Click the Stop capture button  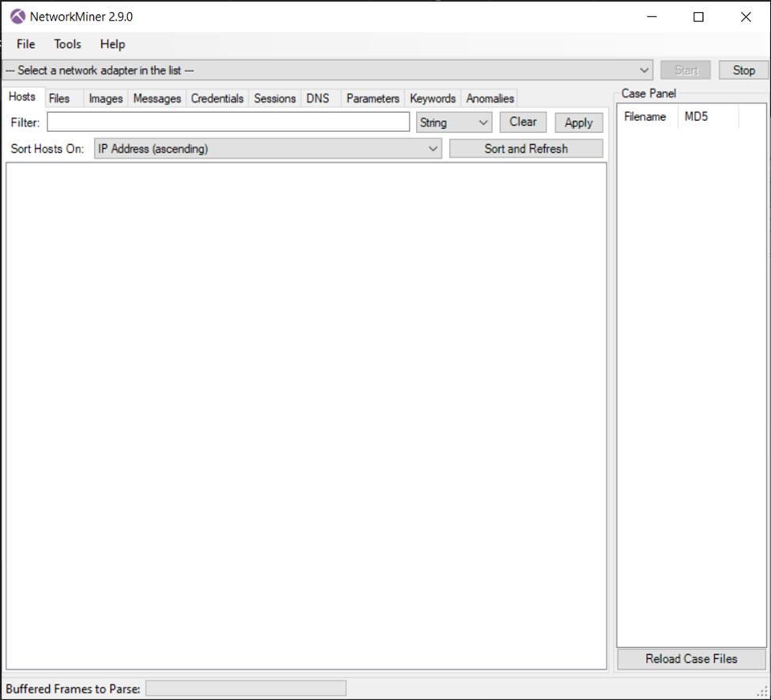point(743,70)
